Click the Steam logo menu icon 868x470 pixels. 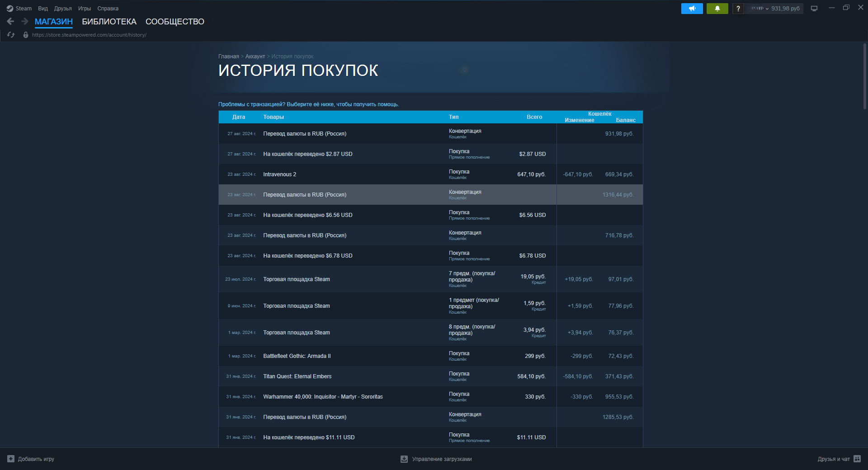coord(10,9)
